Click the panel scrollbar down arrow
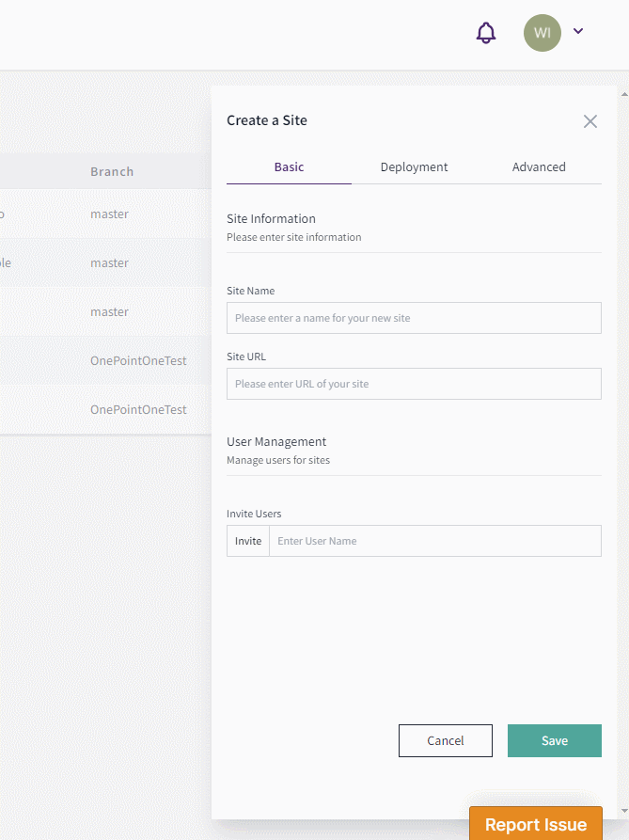This screenshot has width=629, height=840. coord(624,811)
